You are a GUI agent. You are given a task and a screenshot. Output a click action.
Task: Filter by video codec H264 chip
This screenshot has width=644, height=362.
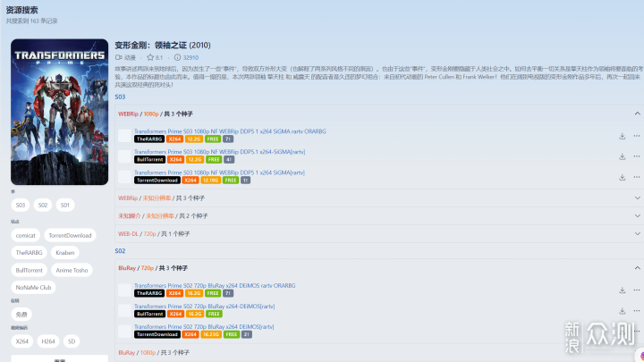click(48, 341)
